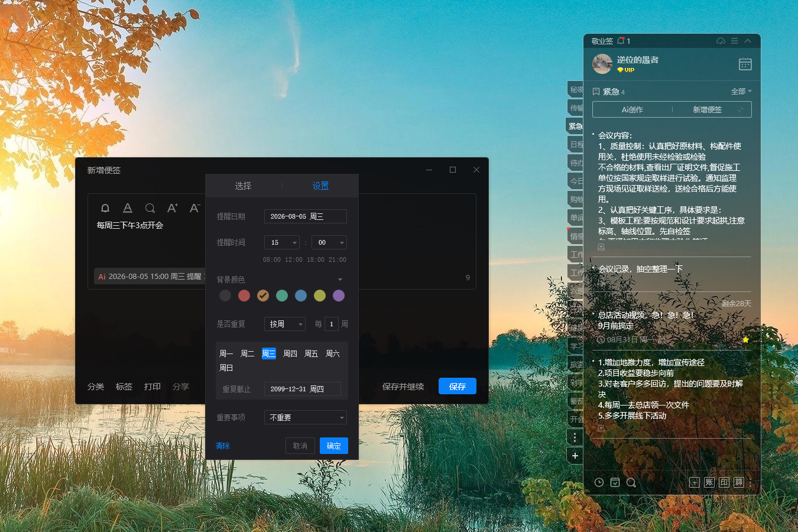Image resolution: width=798 pixels, height=532 pixels.
Task: Click the repeat interval field showing 1
Action: click(332, 324)
